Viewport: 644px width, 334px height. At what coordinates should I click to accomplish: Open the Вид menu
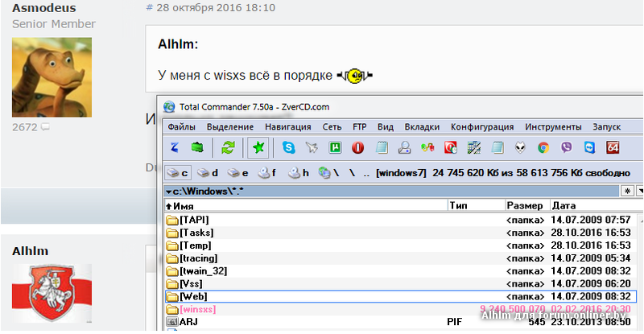(386, 127)
